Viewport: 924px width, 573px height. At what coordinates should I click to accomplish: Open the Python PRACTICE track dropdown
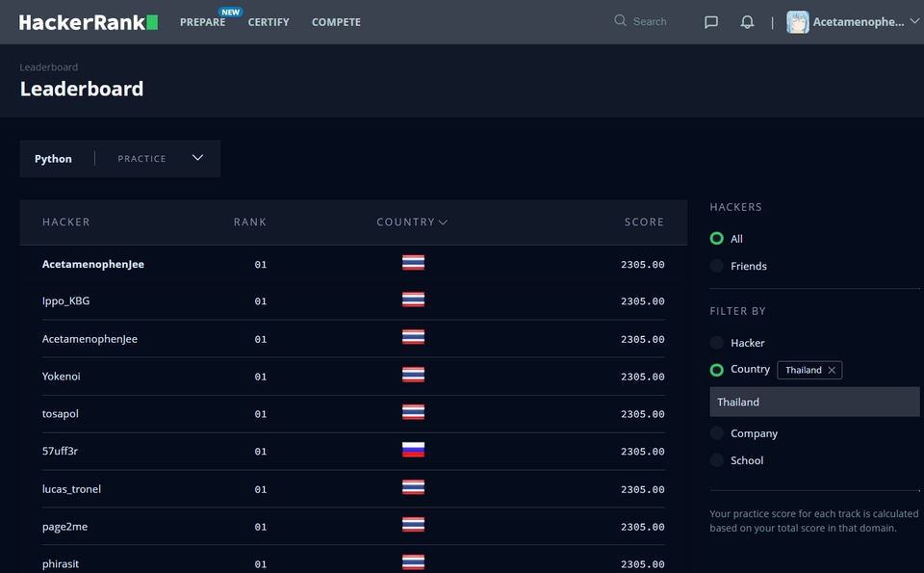pos(120,159)
